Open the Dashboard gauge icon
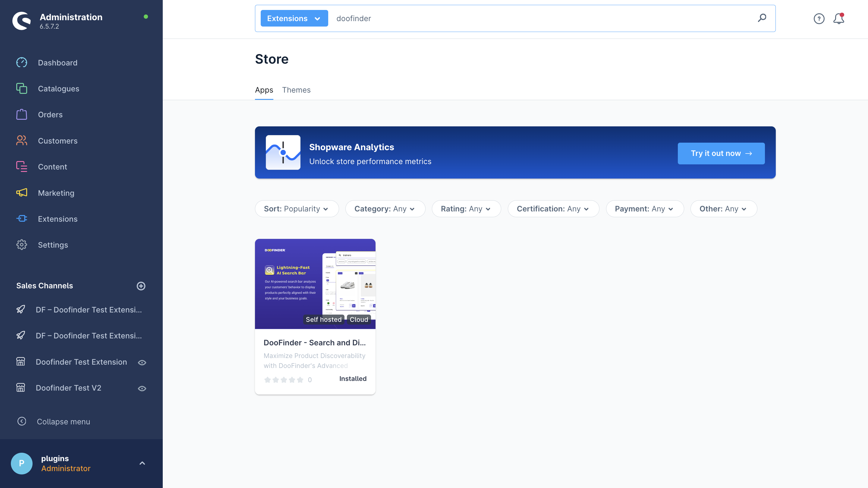The width and height of the screenshot is (868, 488). tap(22, 63)
